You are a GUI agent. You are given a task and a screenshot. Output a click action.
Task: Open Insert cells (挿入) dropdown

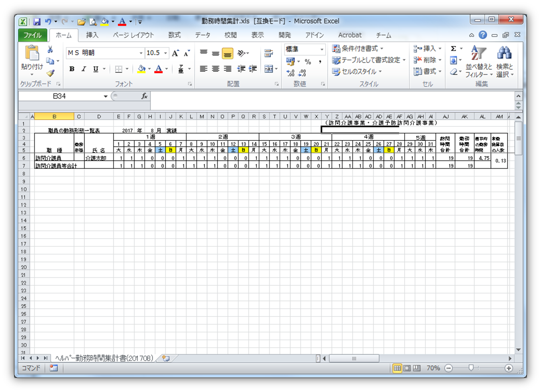(427, 49)
